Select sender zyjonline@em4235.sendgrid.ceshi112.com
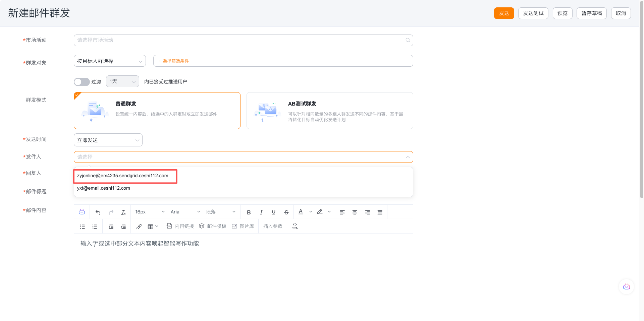Screen dimensions: 644x321 125,175
